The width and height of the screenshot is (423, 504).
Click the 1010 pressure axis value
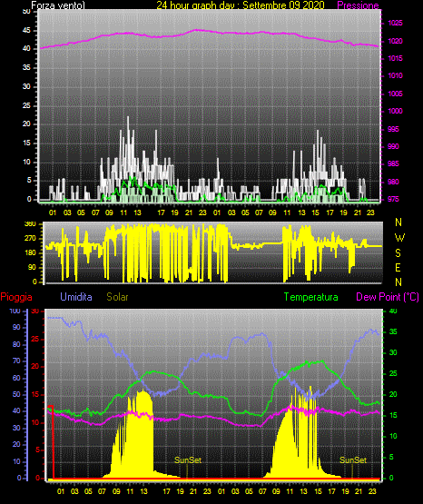pyautogui.click(x=395, y=76)
